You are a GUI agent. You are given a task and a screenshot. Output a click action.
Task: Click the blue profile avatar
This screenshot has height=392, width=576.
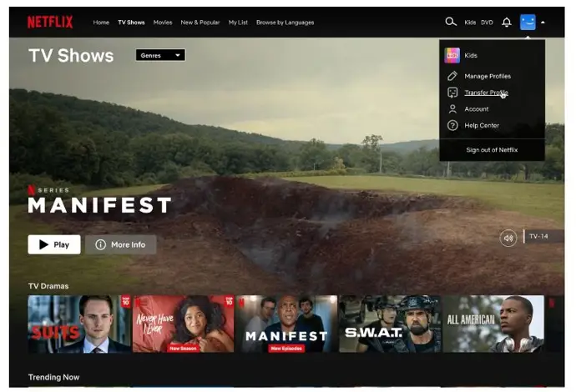coord(528,22)
